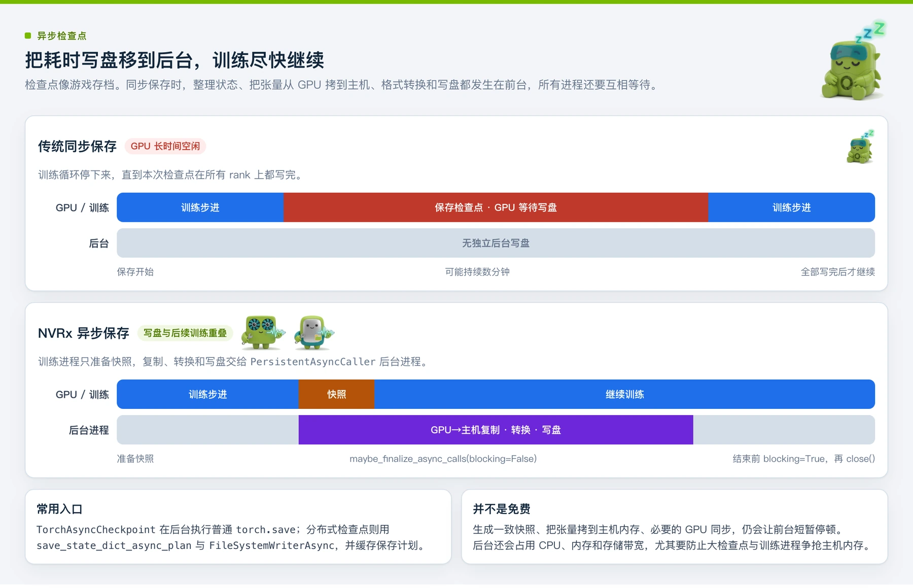Click the '全部写完后才继续' caption
This screenshot has height=588, width=913.
click(x=838, y=271)
